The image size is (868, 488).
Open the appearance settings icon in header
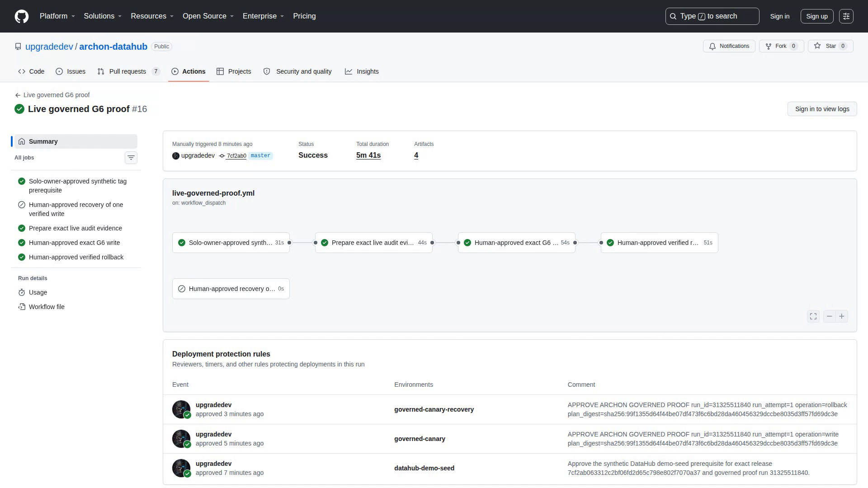tap(846, 16)
